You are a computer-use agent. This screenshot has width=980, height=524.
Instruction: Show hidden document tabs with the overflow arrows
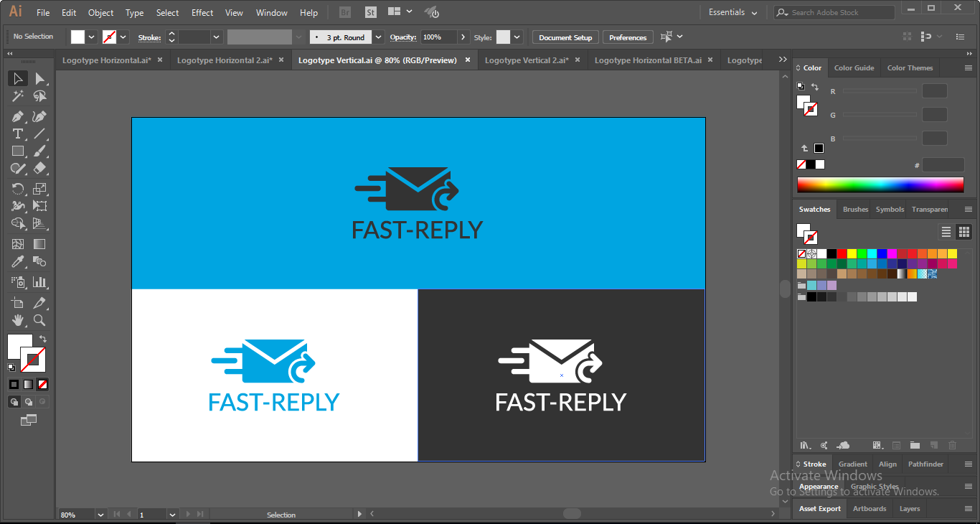click(x=783, y=60)
